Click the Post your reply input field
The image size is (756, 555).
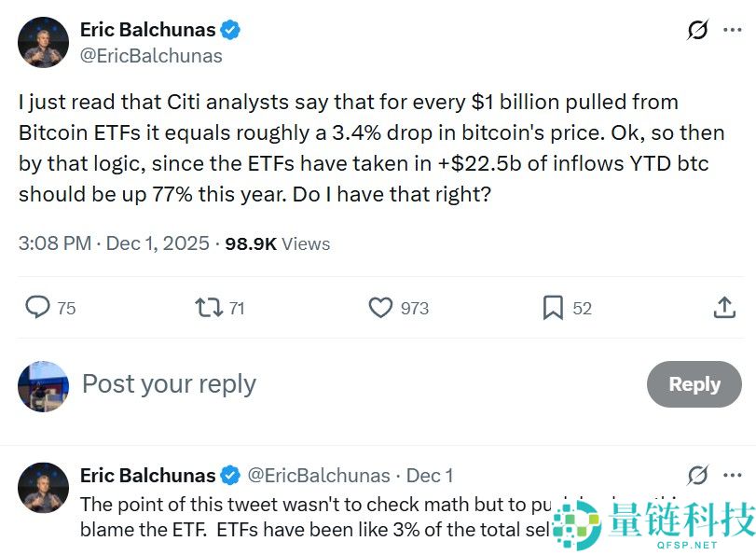pos(168,383)
